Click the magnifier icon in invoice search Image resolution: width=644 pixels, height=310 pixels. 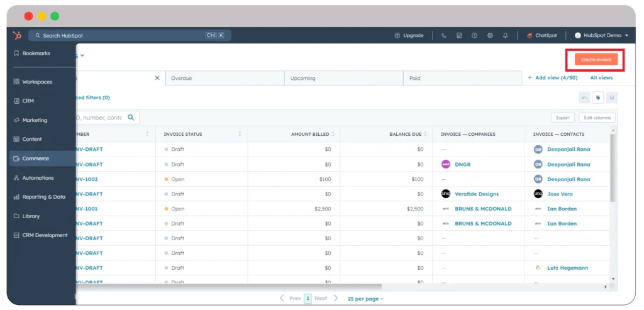pyautogui.click(x=131, y=117)
